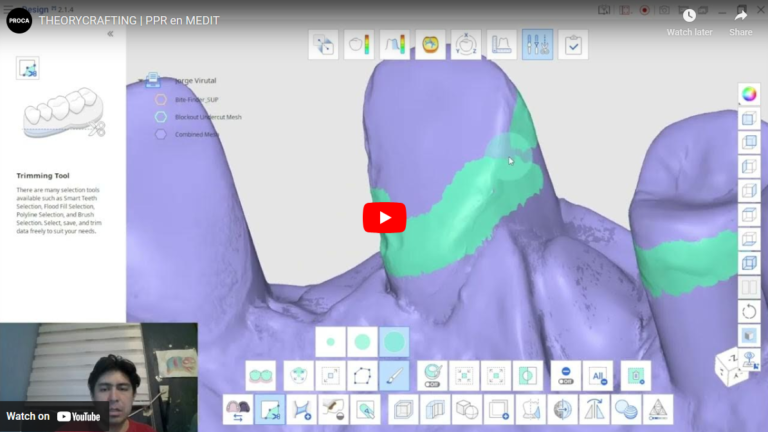Click the clipboard checkmark complete icon
Screen dimensions: 768x432
coord(573,45)
